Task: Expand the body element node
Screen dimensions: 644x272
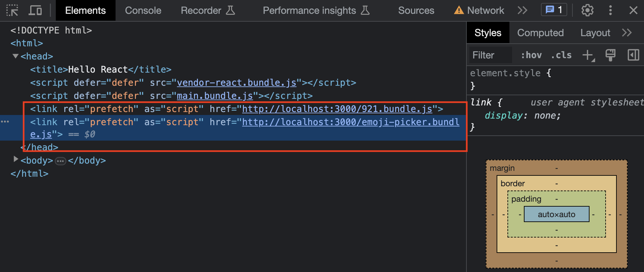Action: click(15, 159)
